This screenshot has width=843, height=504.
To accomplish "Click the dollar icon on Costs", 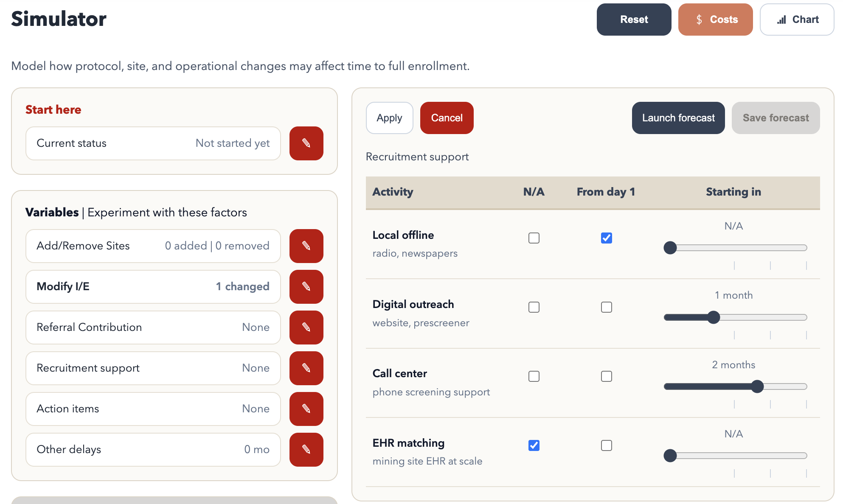I will tap(699, 20).
